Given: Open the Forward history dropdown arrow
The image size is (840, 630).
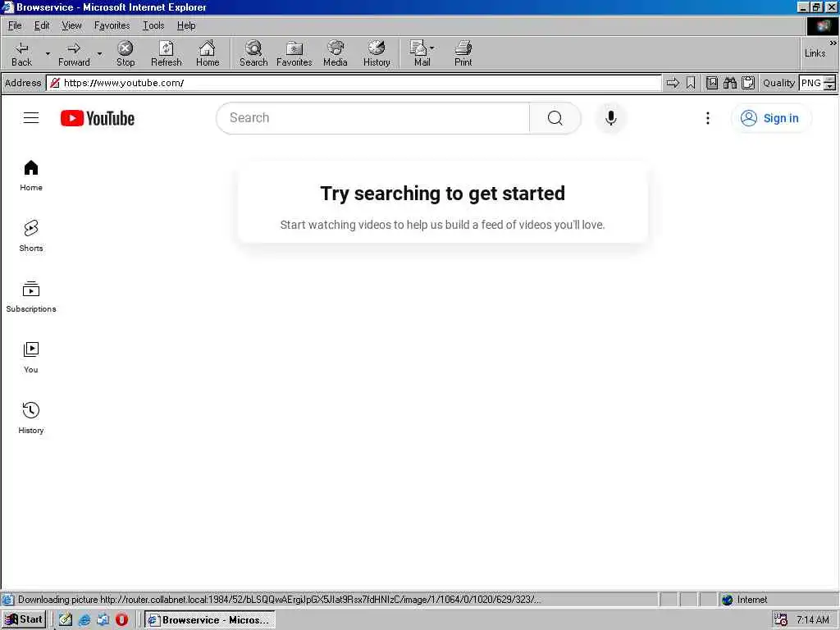Looking at the screenshot, I should pos(99,54).
